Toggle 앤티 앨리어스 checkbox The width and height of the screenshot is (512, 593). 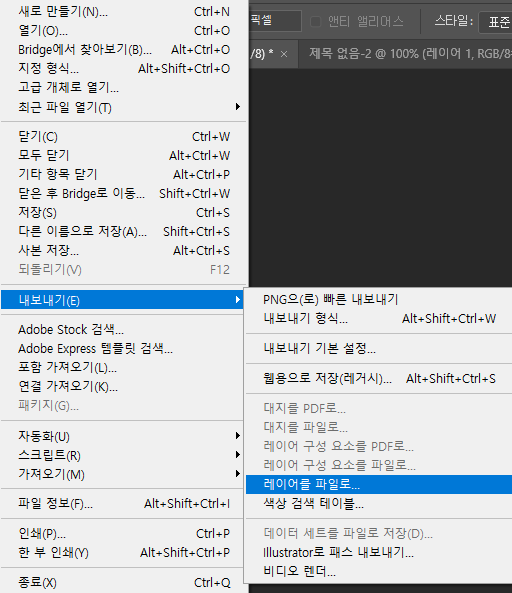tap(315, 22)
